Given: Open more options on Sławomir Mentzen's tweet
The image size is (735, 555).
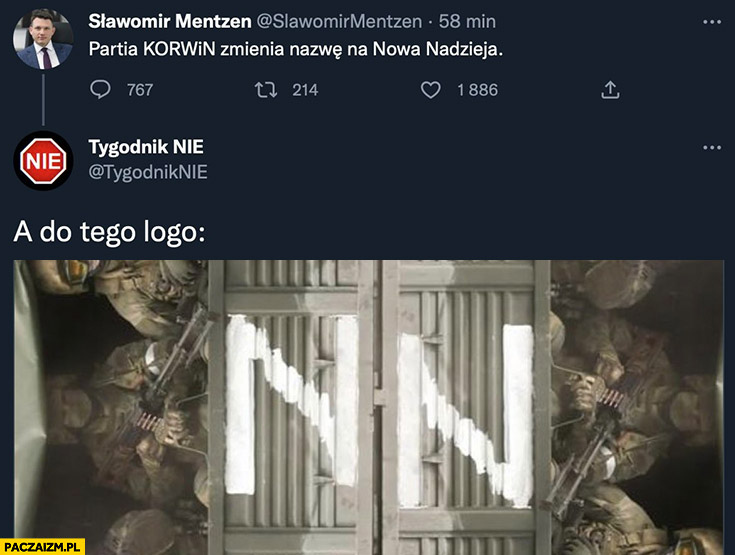Looking at the screenshot, I should click(x=712, y=22).
